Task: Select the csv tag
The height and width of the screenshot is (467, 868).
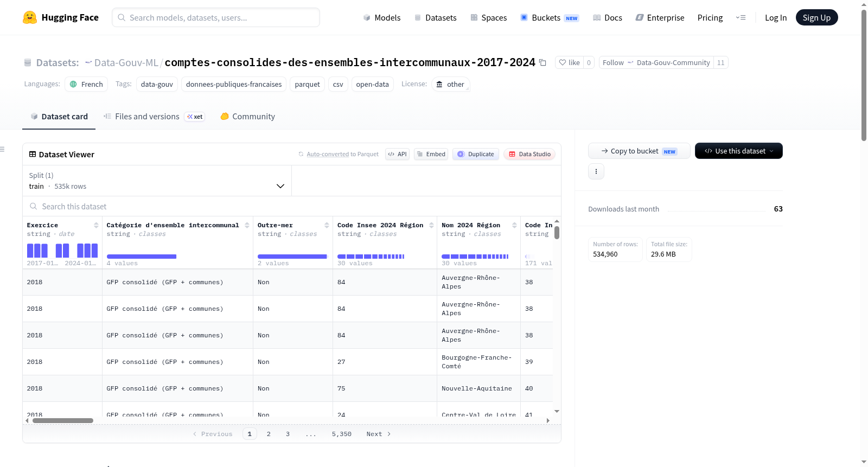Action: [x=338, y=84]
